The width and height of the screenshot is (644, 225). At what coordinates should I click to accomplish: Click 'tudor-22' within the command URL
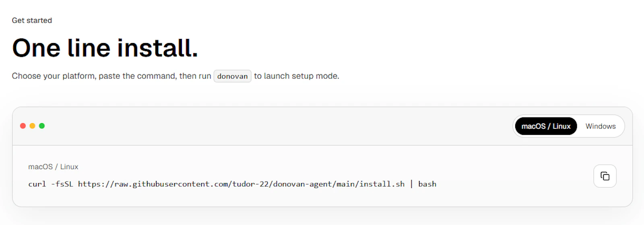250,184
